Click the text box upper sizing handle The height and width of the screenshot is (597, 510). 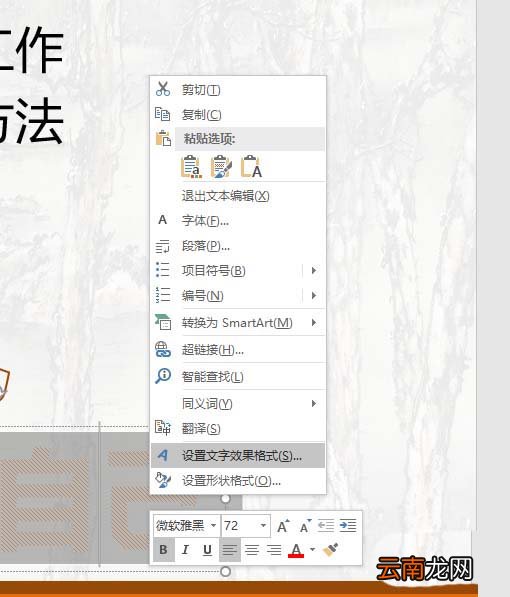[x=225, y=498]
